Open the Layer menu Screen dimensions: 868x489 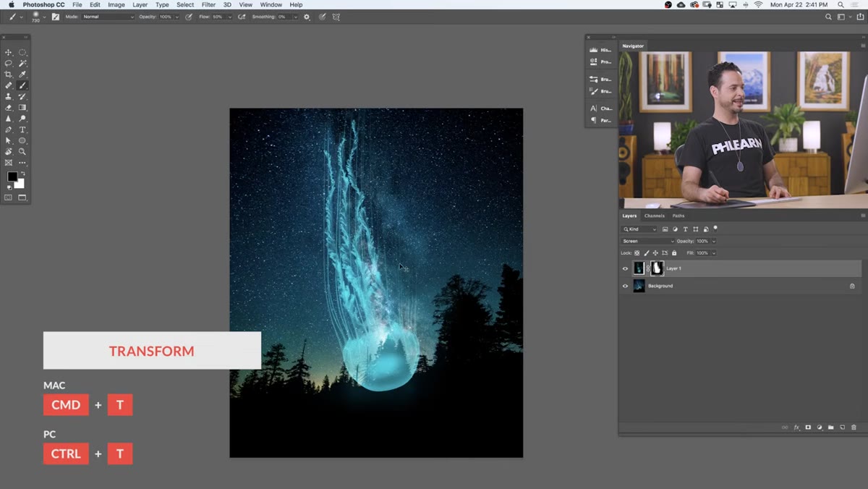point(140,4)
